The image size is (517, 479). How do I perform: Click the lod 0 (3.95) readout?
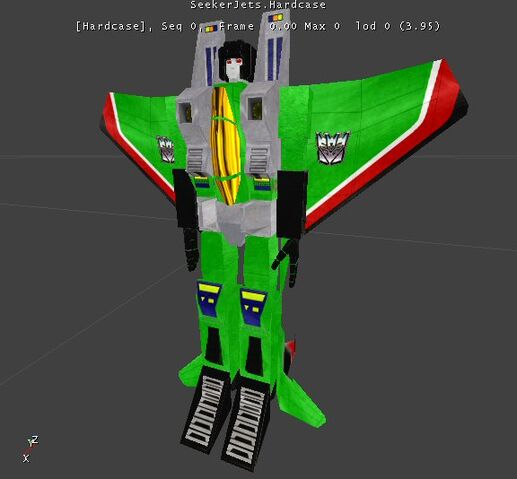[398, 26]
